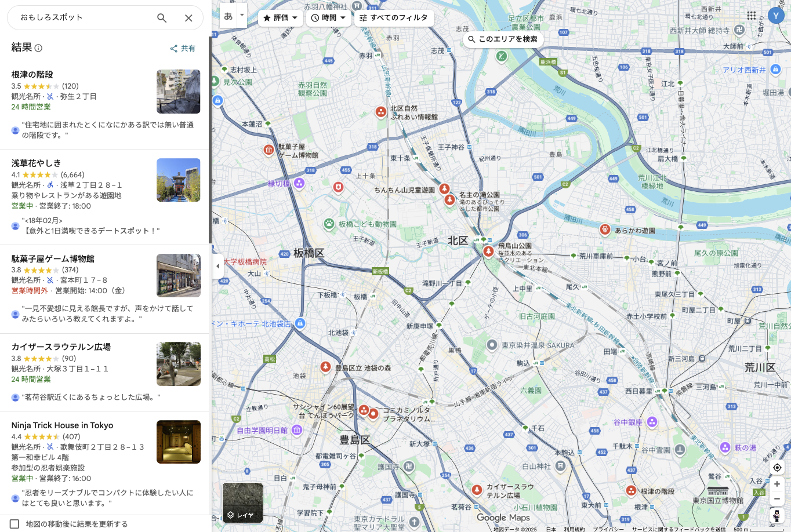The height and width of the screenshot is (532, 791).
Task: Open すべてのフィルタ all filters
Action: coord(394,18)
